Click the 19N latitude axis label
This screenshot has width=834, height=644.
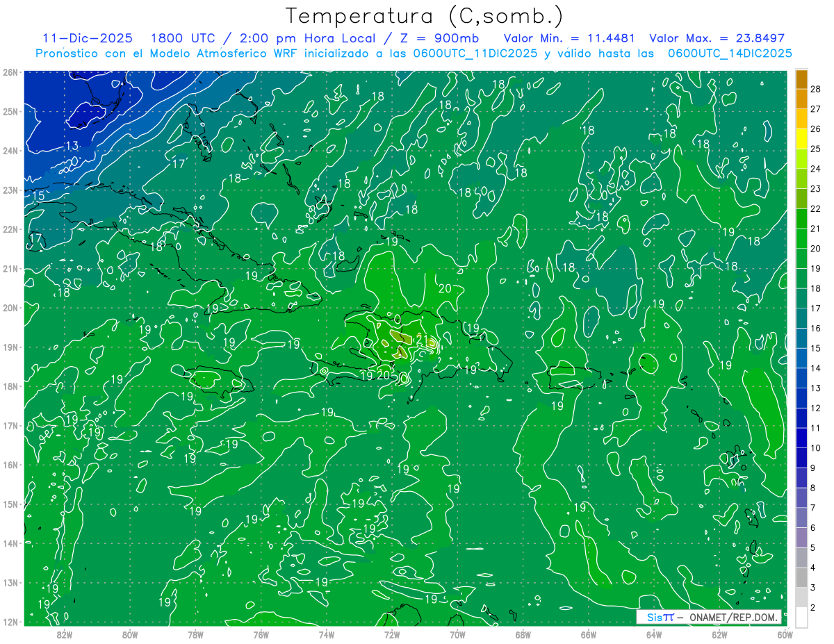(x=10, y=347)
